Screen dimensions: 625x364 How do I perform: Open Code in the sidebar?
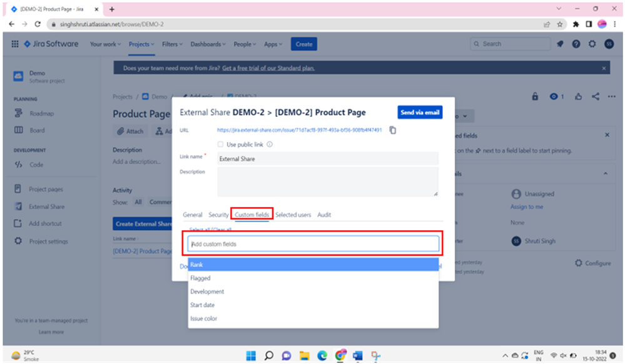point(36,164)
